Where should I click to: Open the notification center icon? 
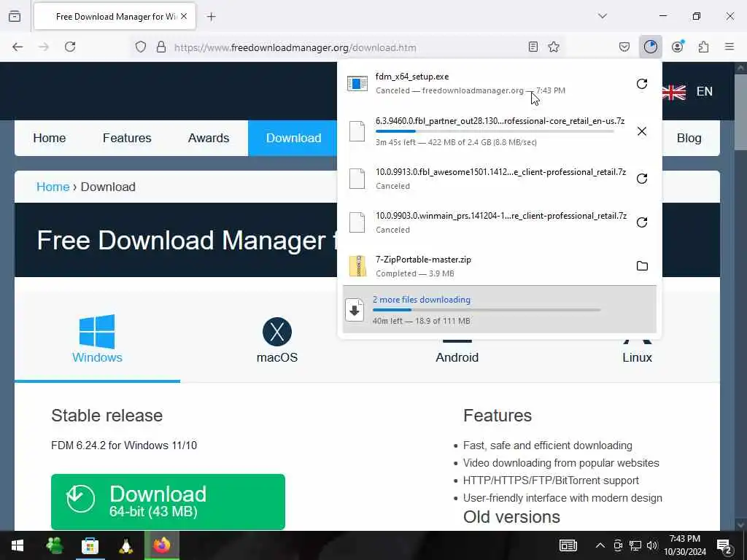pos(724,547)
